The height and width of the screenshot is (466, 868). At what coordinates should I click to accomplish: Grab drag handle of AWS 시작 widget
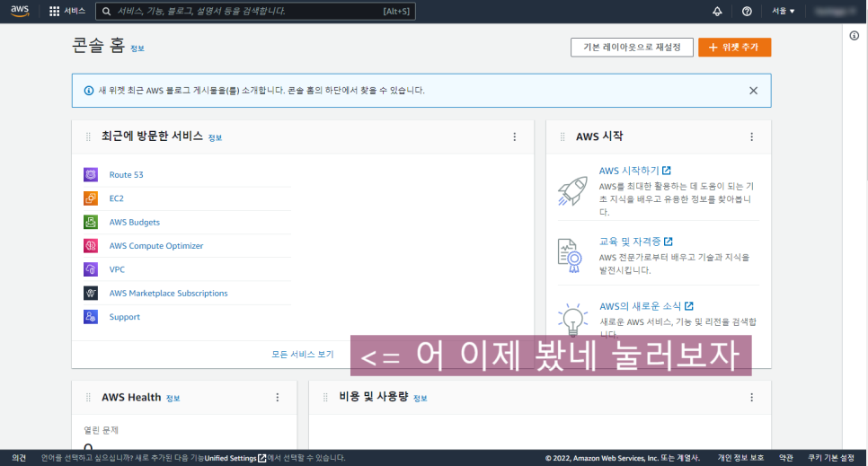562,136
